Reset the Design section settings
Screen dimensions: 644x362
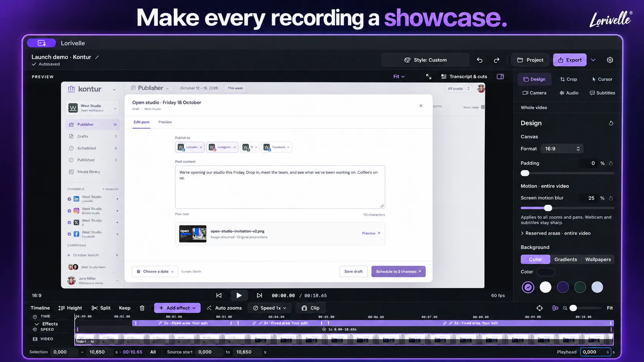click(x=611, y=123)
